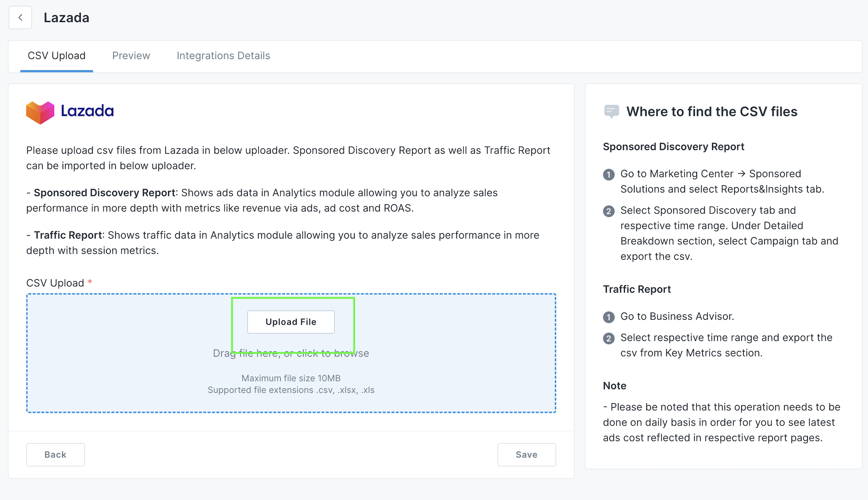This screenshot has height=500, width=868.
Task: Click the Save button
Action: 526,454
